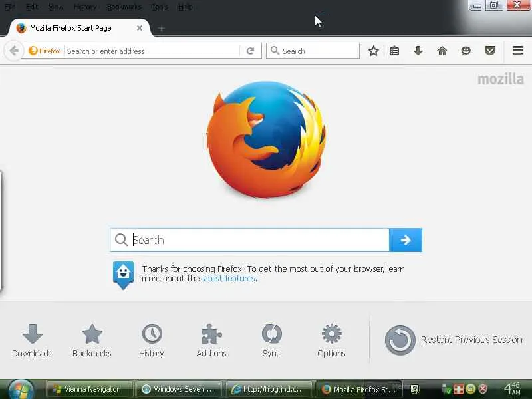
Task: Open the Edit menu
Action: tap(32, 7)
